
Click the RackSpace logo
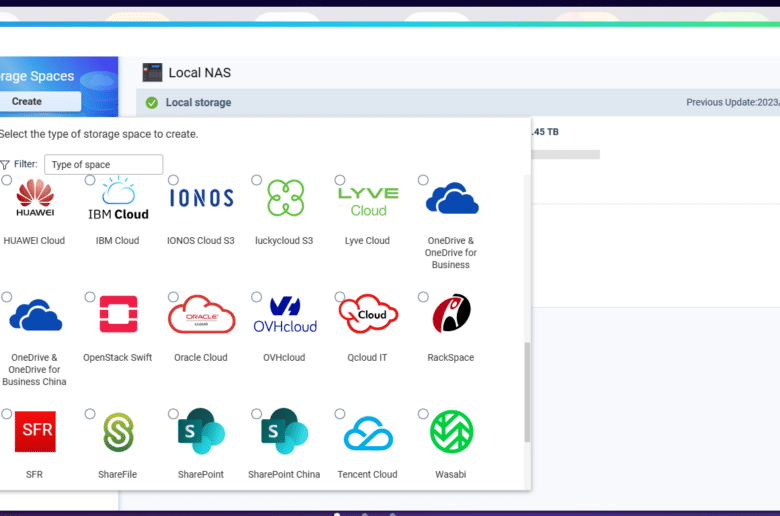[x=452, y=313]
